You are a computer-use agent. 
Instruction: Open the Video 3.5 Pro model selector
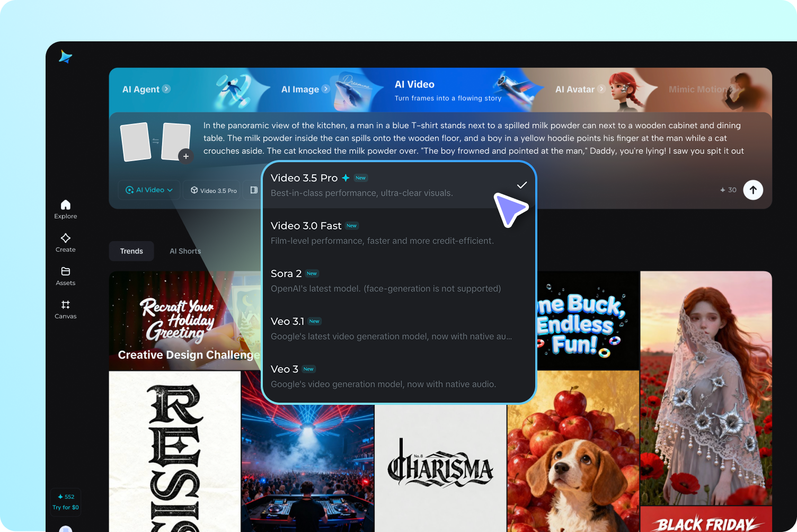tap(214, 190)
